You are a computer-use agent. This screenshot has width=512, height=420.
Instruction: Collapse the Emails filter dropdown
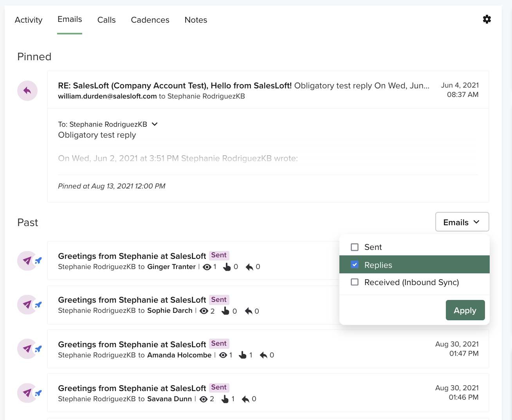(x=462, y=222)
